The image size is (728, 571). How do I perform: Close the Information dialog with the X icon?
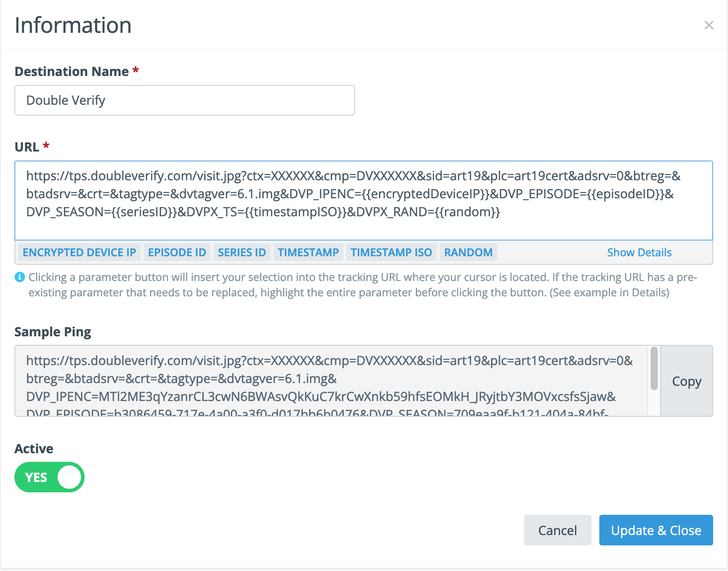tap(709, 25)
